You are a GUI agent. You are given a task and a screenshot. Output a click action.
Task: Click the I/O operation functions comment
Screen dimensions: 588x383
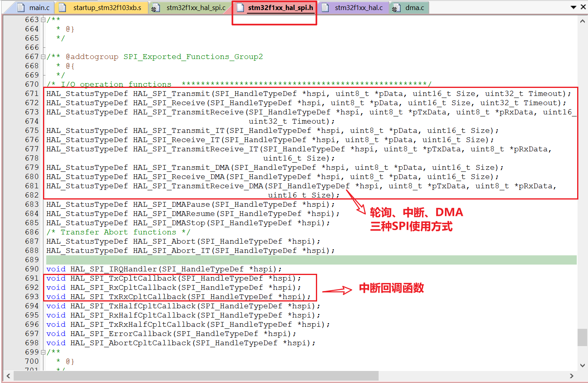(239, 84)
